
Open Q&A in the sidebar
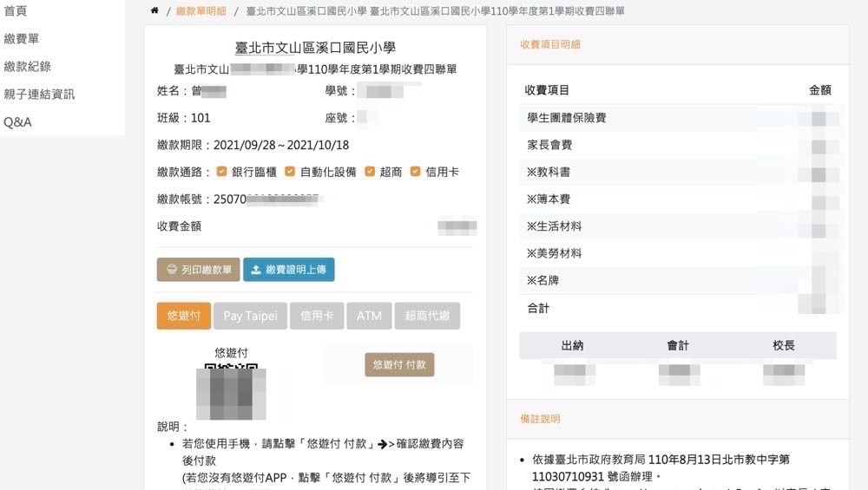pyautogui.click(x=17, y=121)
